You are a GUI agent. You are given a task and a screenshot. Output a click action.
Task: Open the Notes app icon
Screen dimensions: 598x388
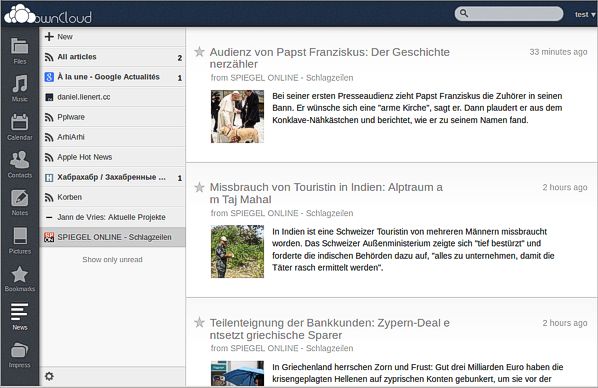pyautogui.click(x=19, y=198)
